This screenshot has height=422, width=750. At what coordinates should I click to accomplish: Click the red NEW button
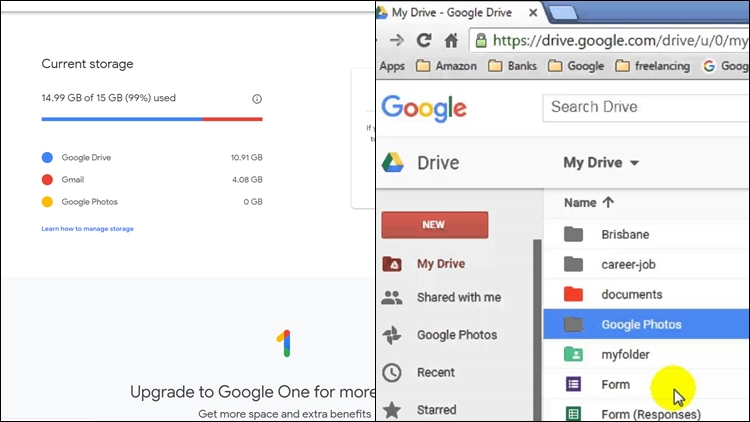pyautogui.click(x=435, y=225)
